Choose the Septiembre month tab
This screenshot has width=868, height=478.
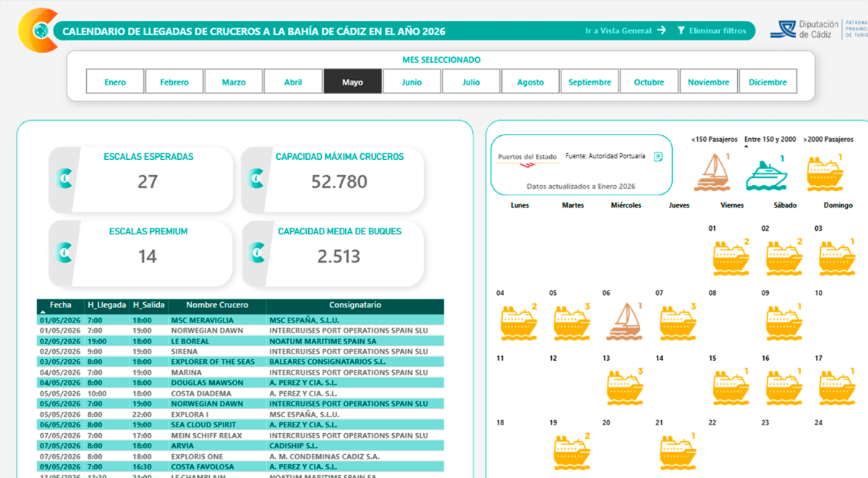[x=590, y=82]
